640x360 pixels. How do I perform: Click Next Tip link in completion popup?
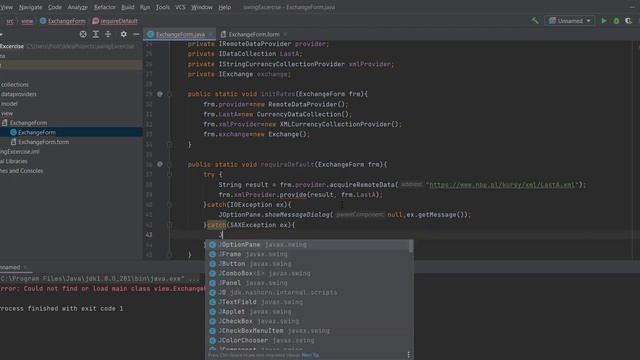(x=310, y=355)
